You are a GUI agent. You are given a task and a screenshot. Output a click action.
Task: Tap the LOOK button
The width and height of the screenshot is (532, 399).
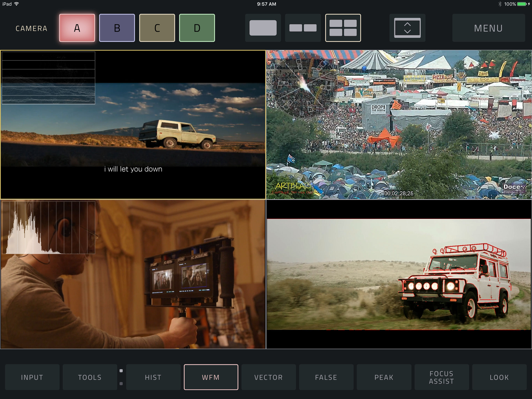coord(499,377)
